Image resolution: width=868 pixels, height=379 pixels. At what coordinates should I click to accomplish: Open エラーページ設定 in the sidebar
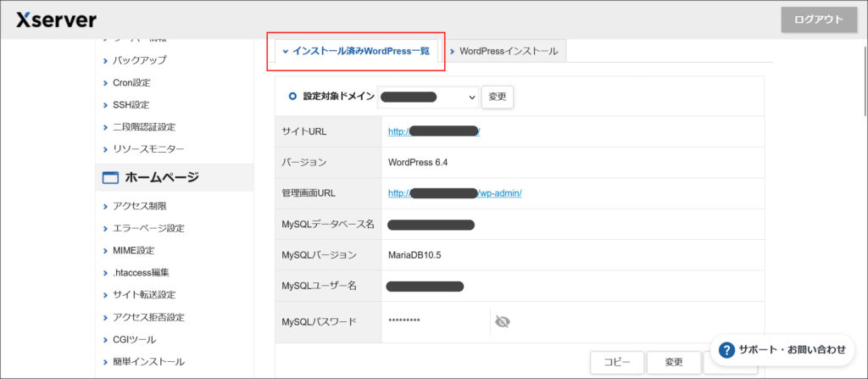(148, 228)
